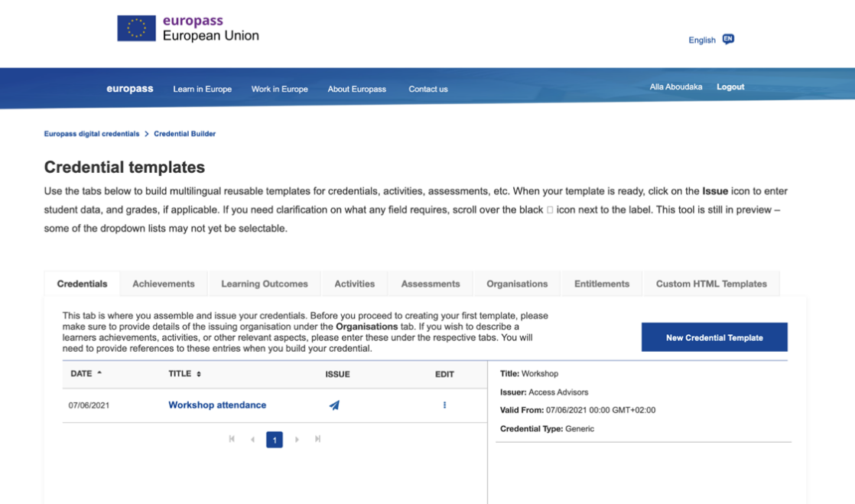Click the paper plane Issue icon

pos(334,405)
